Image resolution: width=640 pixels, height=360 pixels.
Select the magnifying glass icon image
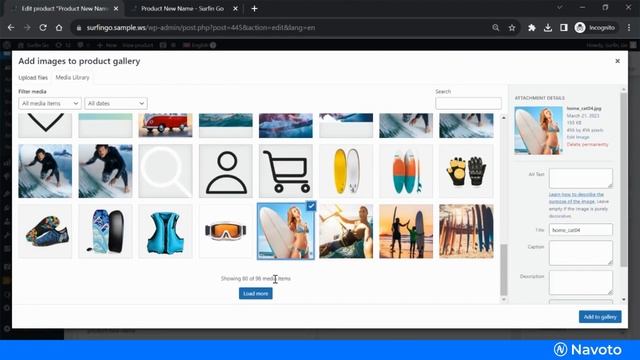(x=165, y=171)
